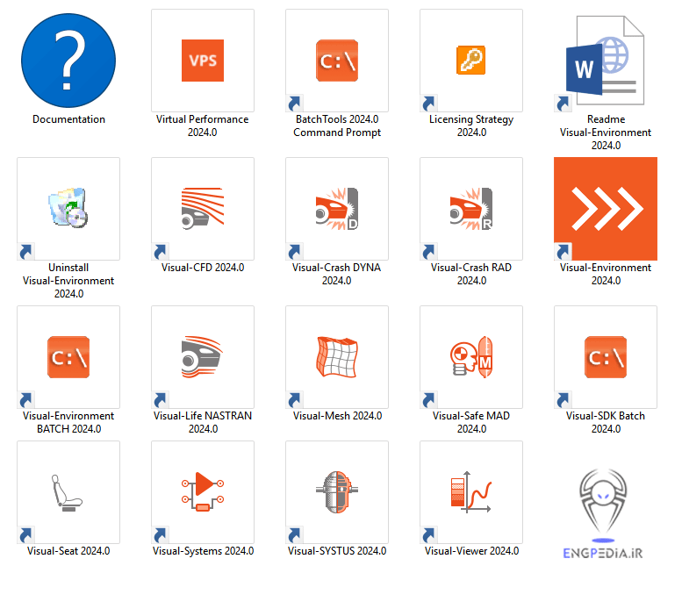Open Visual-SDK Batch 2024.0 icon

point(606,357)
